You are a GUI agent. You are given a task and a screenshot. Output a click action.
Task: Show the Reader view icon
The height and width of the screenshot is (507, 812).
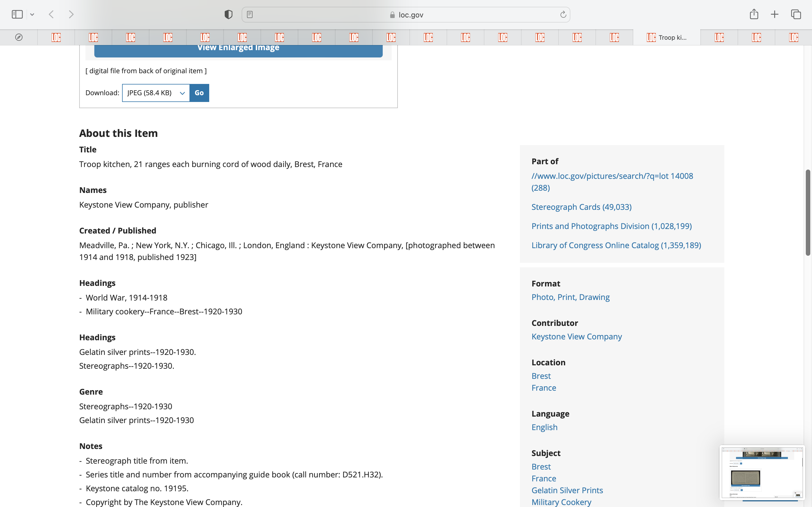pyautogui.click(x=250, y=14)
